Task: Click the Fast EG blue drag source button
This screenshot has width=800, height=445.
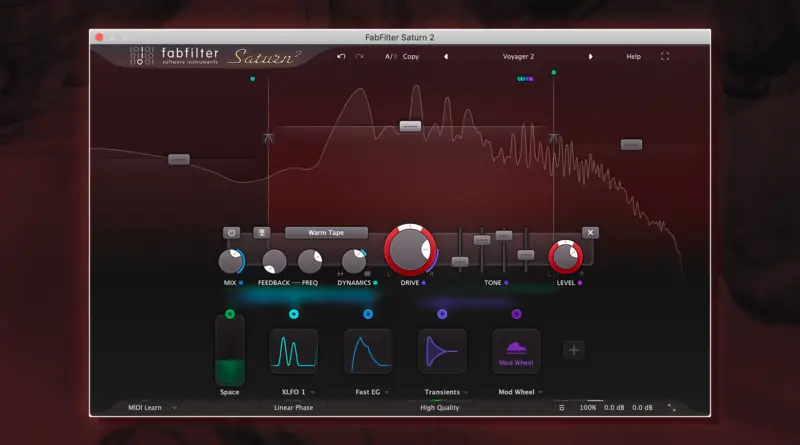Action: coord(368,314)
